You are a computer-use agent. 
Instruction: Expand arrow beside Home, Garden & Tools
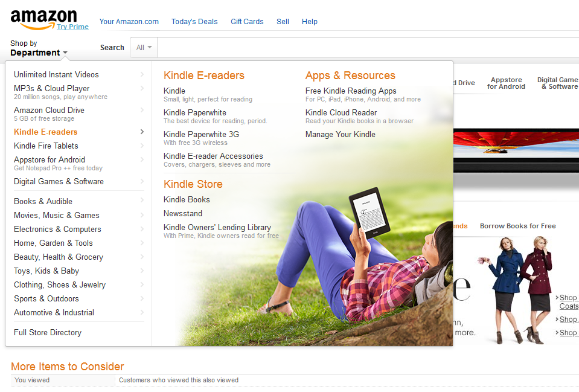[x=142, y=243]
